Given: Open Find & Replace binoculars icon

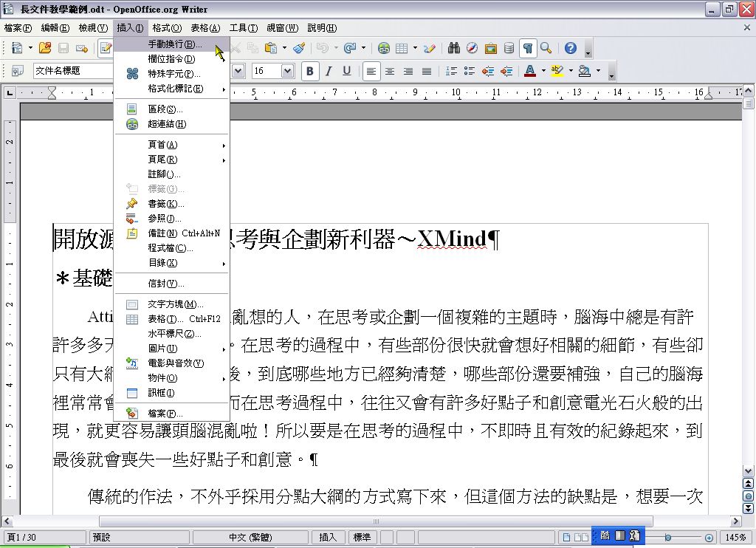Looking at the screenshot, I should (x=454, y=48).
